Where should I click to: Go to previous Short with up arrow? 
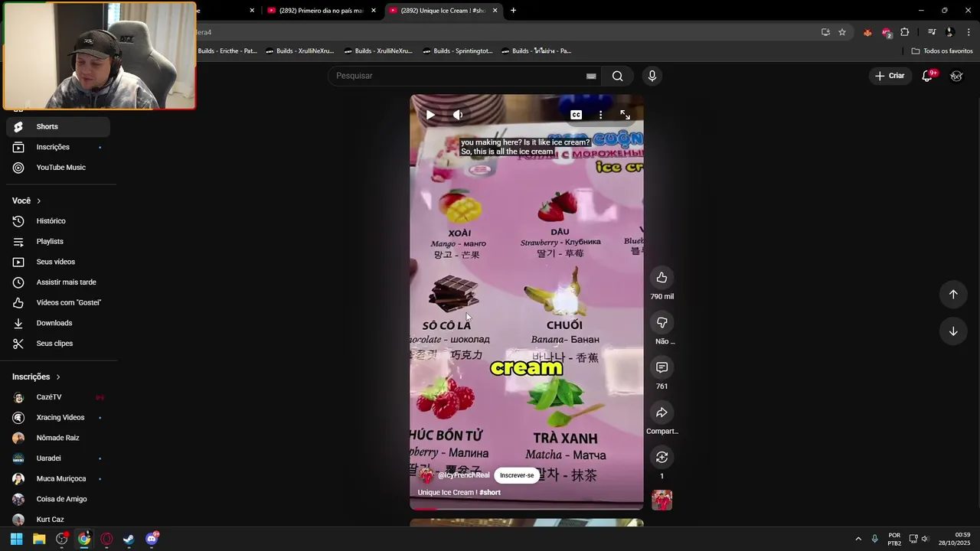pyautogui.click(x=953, y=294)
